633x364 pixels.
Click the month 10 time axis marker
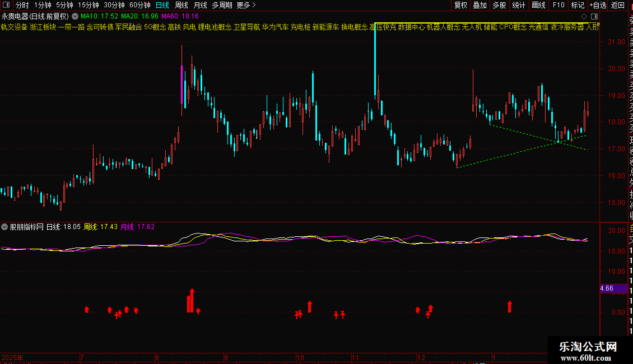pyautogui.click(x=300, y=358)
